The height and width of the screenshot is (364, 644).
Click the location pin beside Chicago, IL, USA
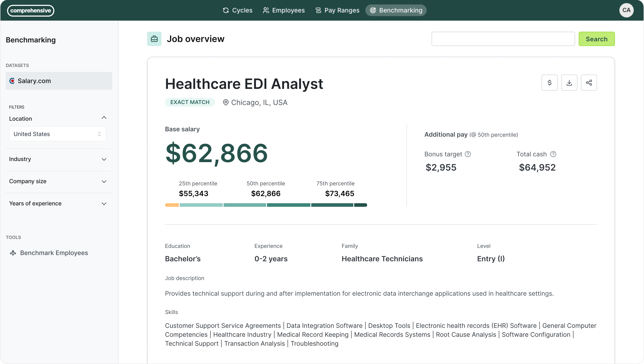(226, 102)
